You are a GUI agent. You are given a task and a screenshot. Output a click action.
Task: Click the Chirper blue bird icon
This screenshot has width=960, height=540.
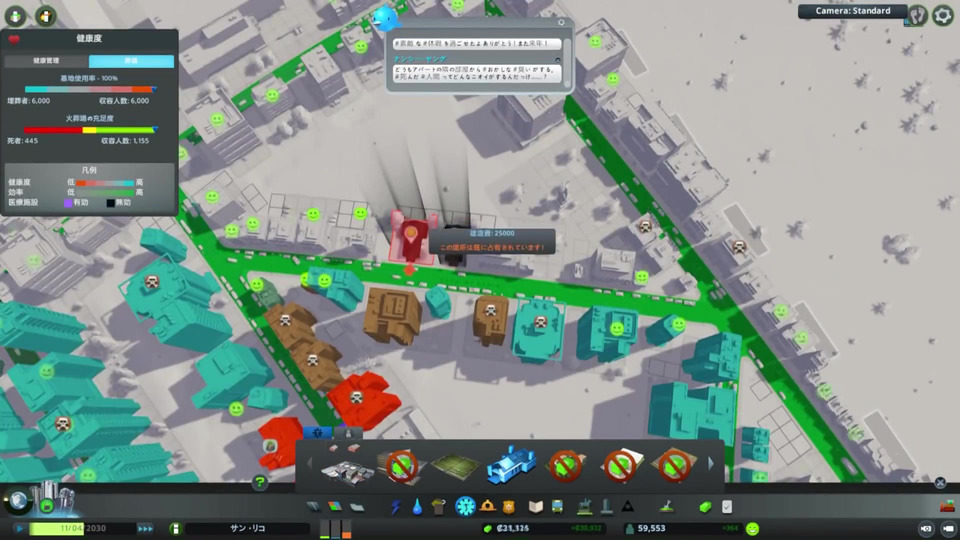(385, 18)
